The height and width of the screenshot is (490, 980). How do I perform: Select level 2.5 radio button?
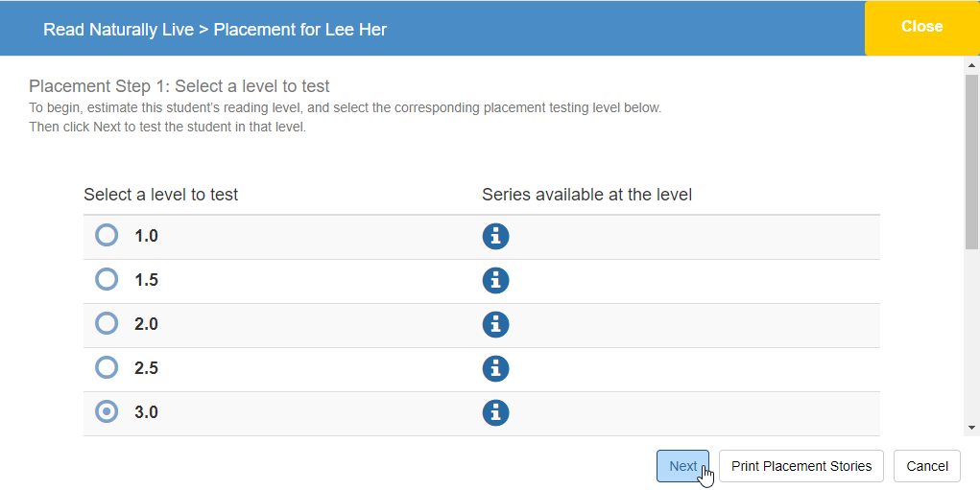(x=107, y=368)
